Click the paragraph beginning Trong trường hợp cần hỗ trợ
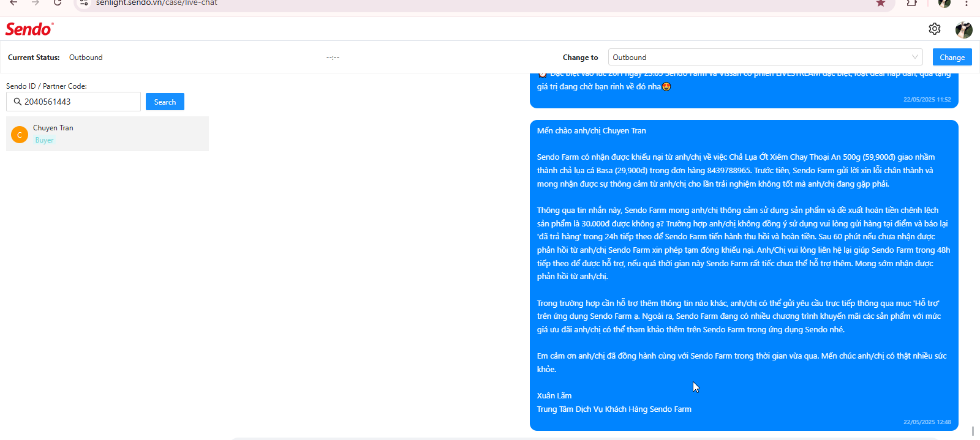This screenshot has height=440, width=980. coord(739,316)
